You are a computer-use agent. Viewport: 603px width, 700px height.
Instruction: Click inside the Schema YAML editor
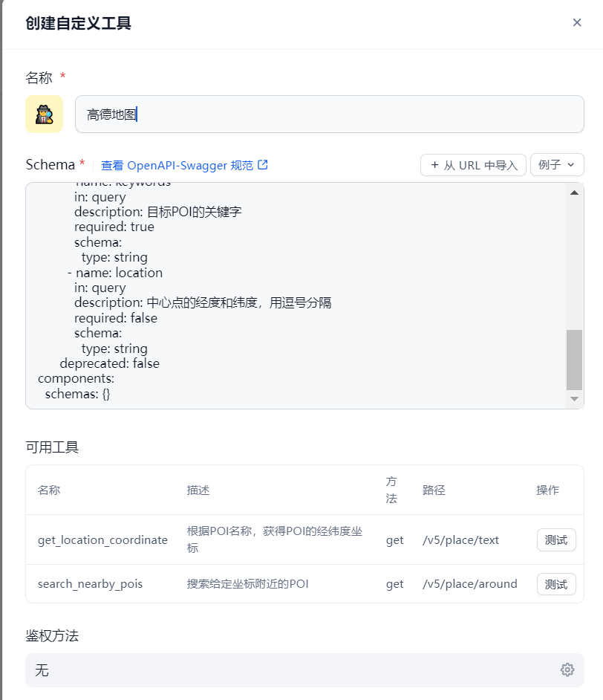[296, 296]
